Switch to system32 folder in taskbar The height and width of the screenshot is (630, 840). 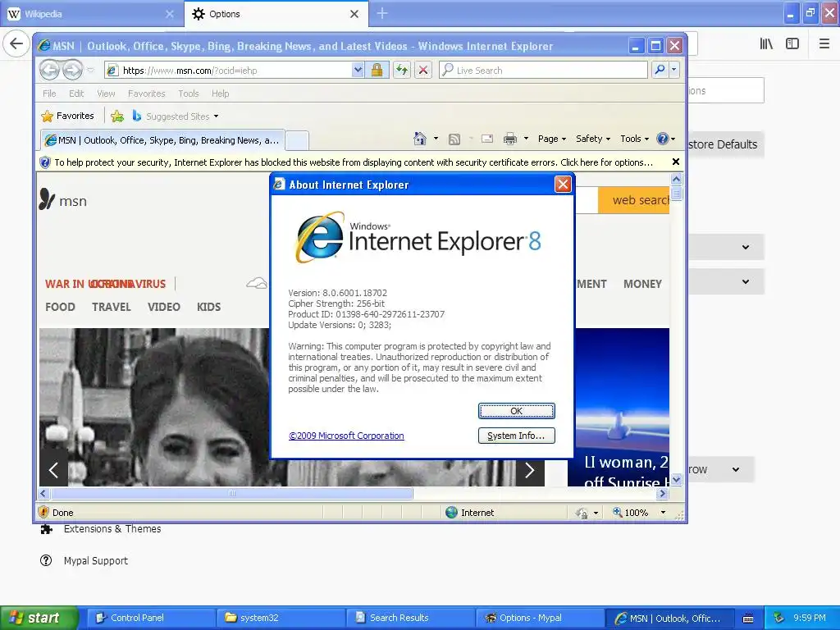(x=281, y=618)
